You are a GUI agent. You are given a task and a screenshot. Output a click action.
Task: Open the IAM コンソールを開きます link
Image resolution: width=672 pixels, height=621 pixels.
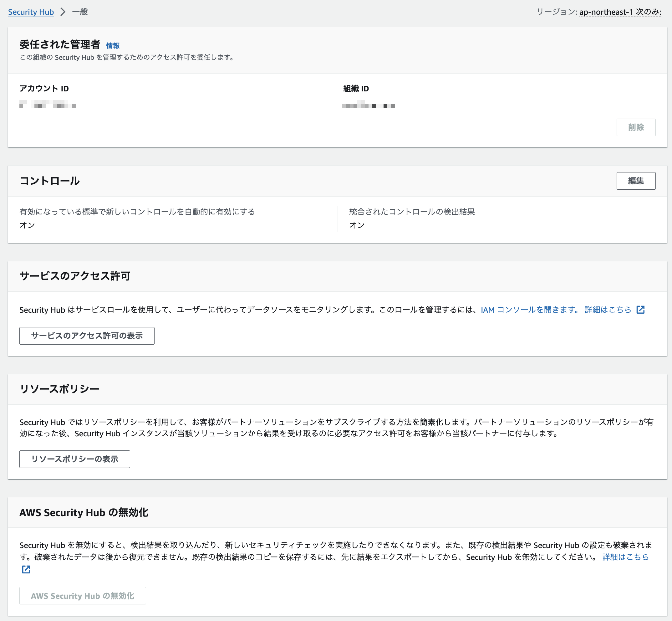[530, 310]
